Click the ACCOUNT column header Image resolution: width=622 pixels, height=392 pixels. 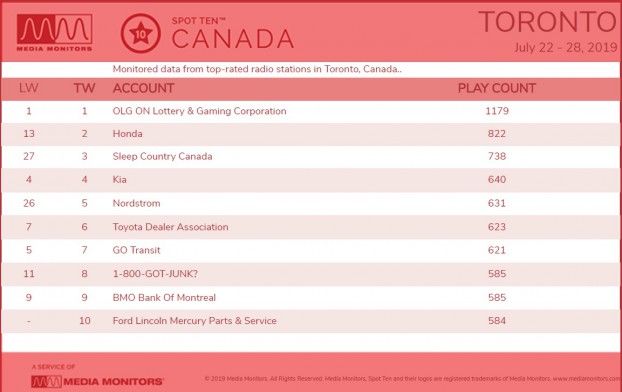point(143,88)
